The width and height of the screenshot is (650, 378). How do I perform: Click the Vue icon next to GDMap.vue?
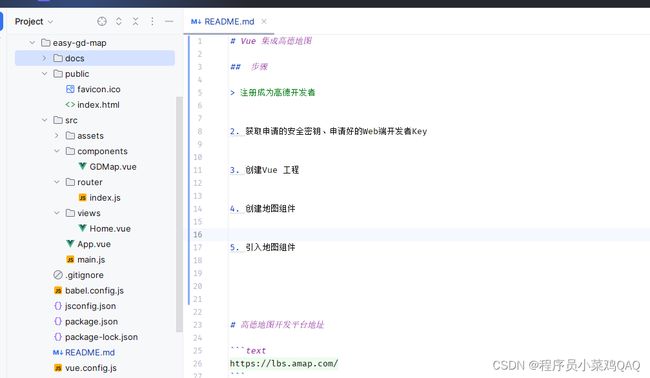pos(82,167)
